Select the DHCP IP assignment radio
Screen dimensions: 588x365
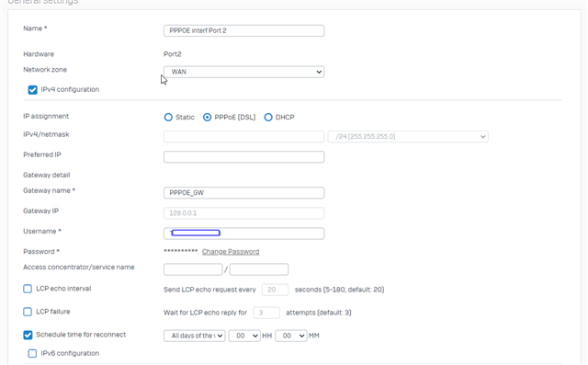pyautogui.click(x=268, y=117)
